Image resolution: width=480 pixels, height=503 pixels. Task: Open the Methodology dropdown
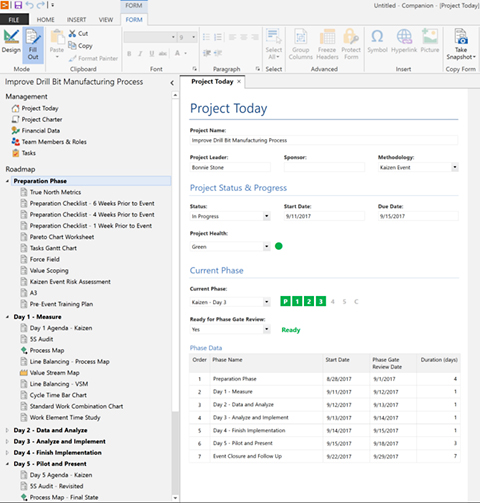click(x=455, y=167)
